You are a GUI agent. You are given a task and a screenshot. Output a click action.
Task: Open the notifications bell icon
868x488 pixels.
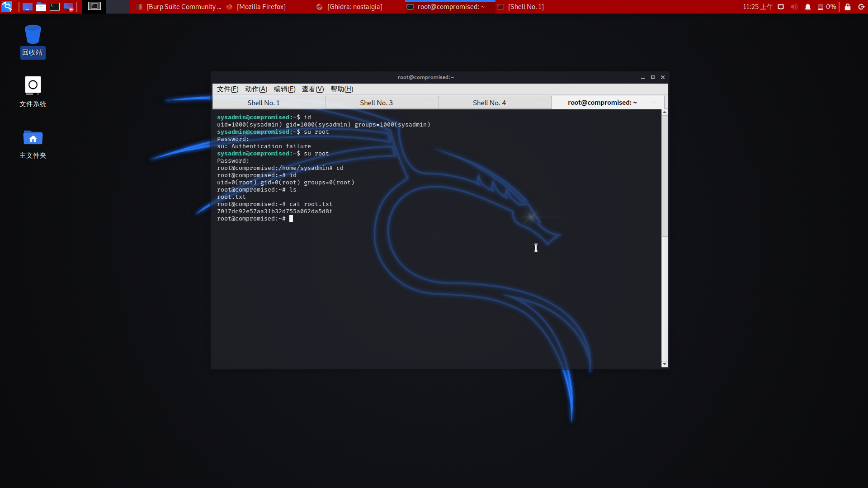point(807,7)
